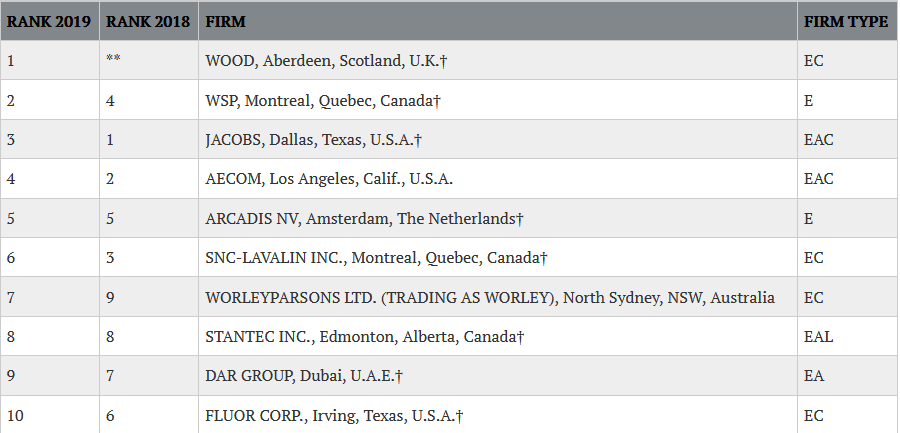Click the RANK 2018 column header
Viewport: 900px width, 433px height.
[x=149, y=21]
